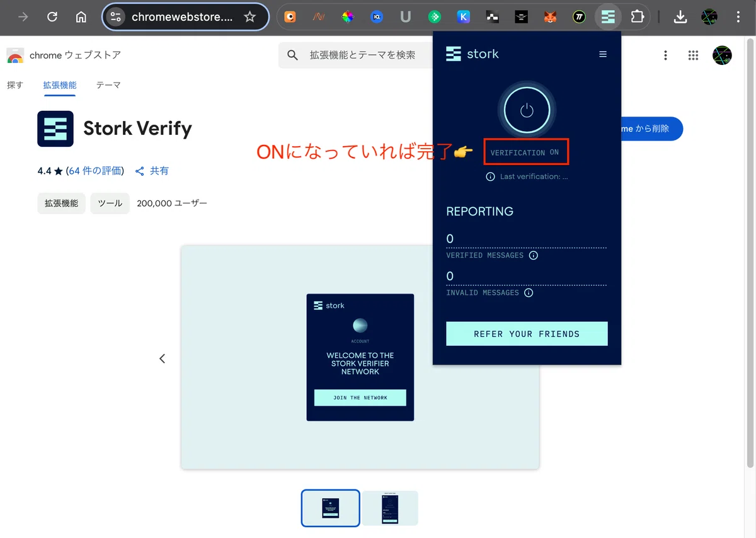
Task: Click the Chrome から削除 button
Action: point(652,129)
